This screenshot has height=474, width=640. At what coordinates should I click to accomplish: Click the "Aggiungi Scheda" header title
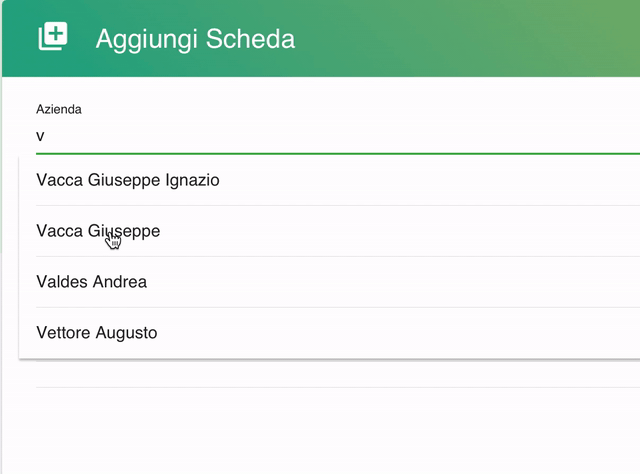[195, 39]
